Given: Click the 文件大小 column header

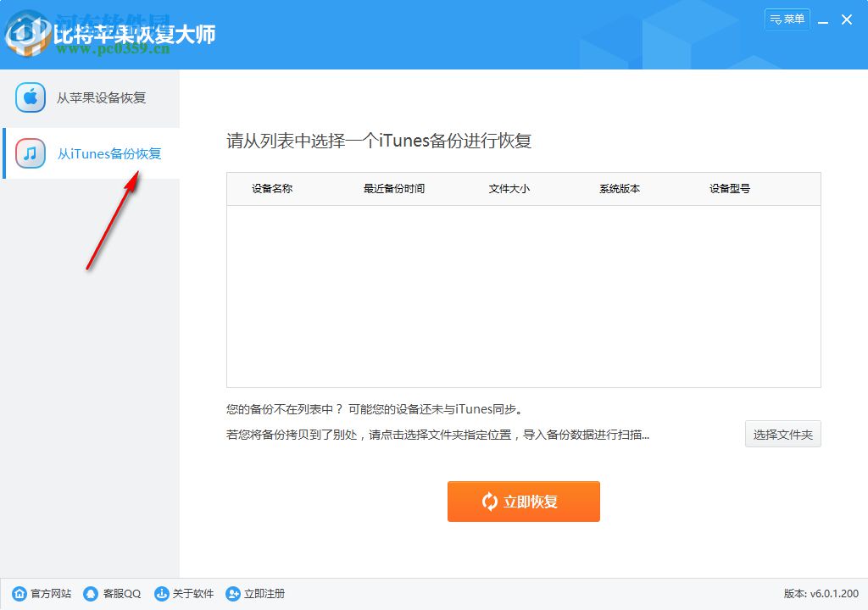Looking at the screenshot, I should (x=509, y=188).
